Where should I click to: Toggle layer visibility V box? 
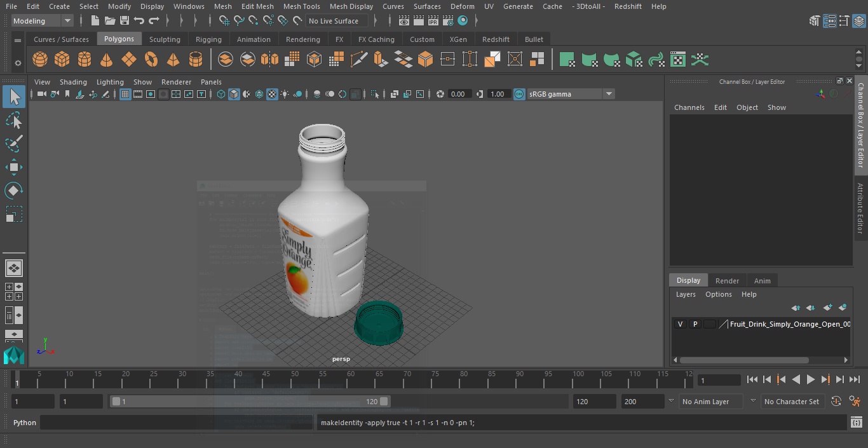[680, 324]
